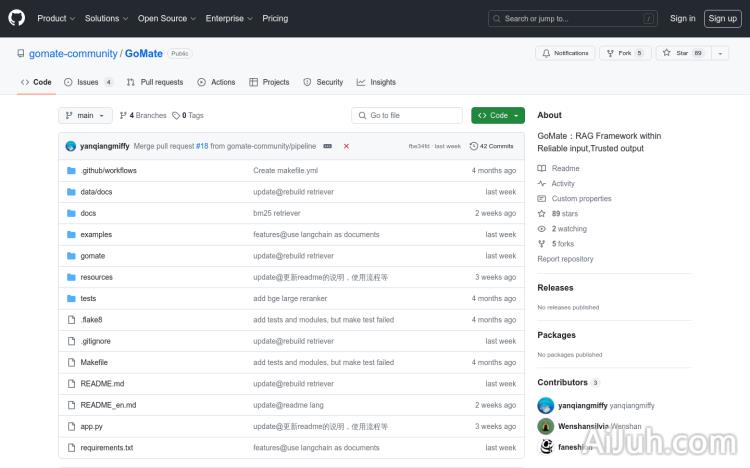The image size is (750, 468).
Task: Switch to the Issues tab
Action: (x=88, y=82)
